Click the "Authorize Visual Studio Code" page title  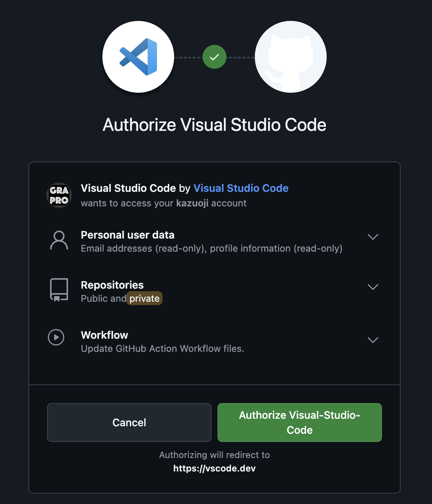[215, 125]
